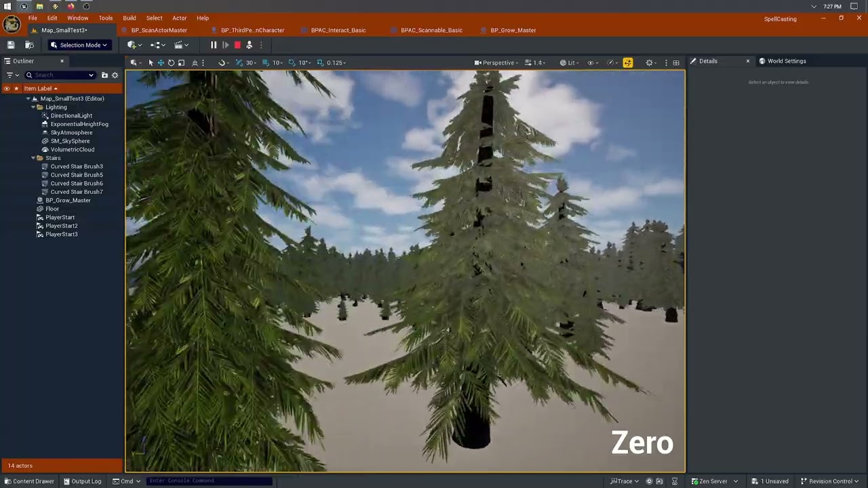This screenshot has height=488, width=868.
Task: Select the Translate move gizmo tool
Action: [161, 62]
